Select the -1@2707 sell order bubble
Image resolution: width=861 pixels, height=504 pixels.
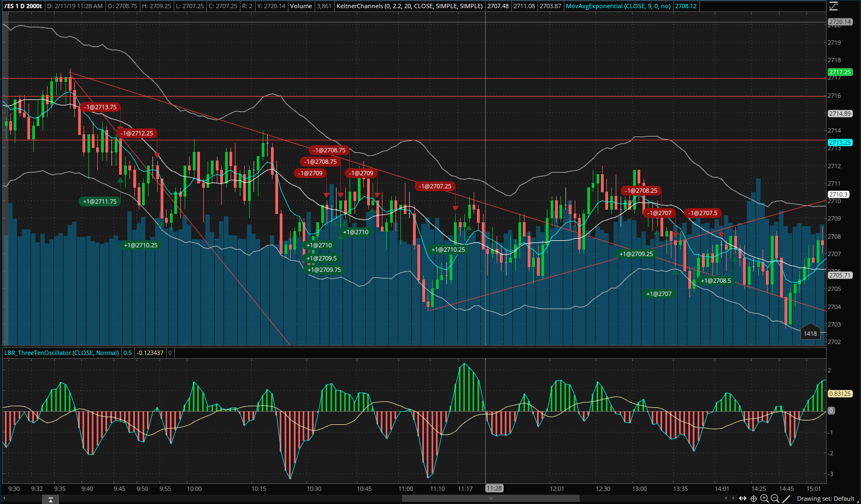pyautogui.click(x=659, y=213)
